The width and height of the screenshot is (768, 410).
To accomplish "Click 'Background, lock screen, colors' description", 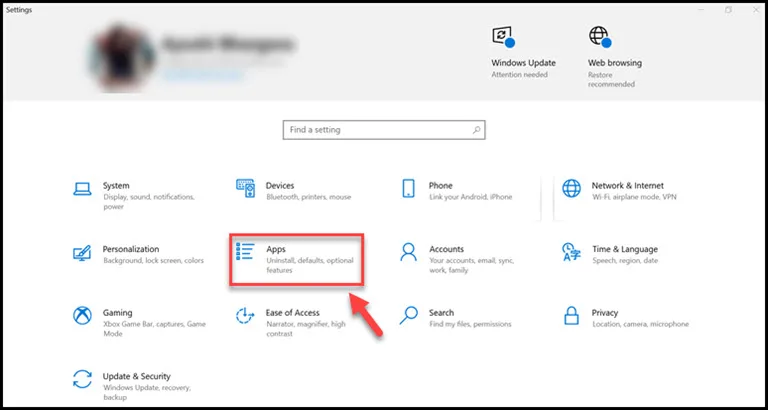I will 153,261.
